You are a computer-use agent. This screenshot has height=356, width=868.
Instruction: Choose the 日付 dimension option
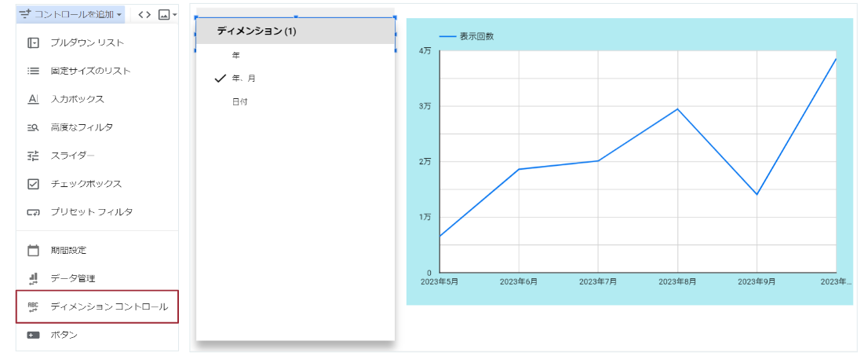pos(239,101)
